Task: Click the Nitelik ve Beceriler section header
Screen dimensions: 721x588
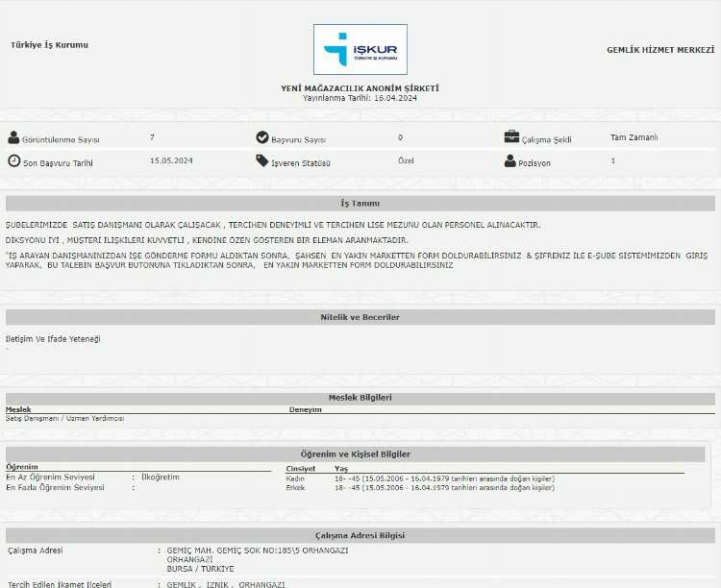Action: coord(360,317)
